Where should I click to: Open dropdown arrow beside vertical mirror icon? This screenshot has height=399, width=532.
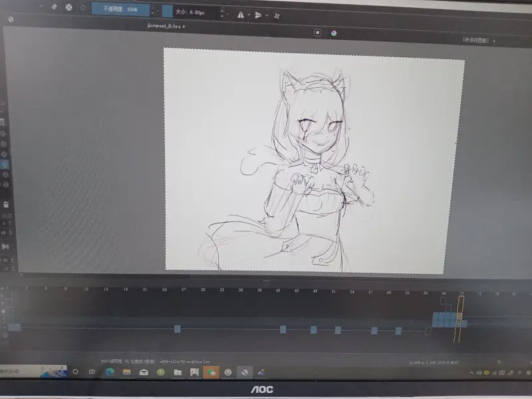(267, 15)
